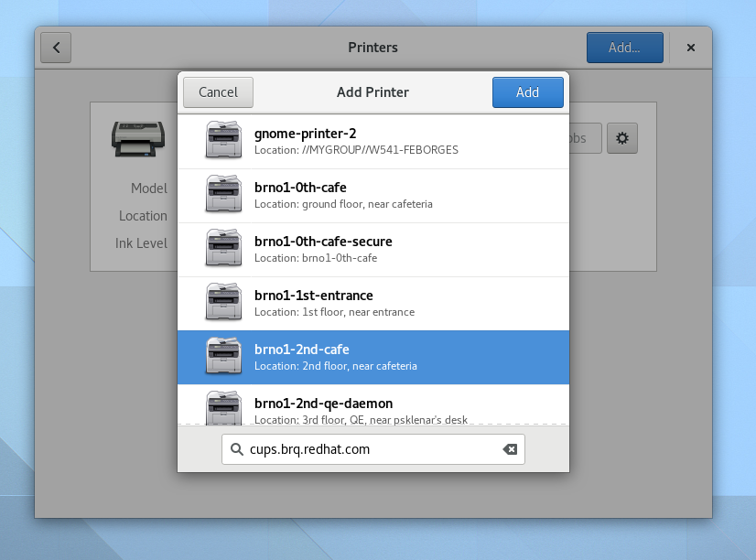The width and height of the screenshot is (756, 560).
Task: Select the brno1-1st-entrance printer name
Action: click(314, 296)
